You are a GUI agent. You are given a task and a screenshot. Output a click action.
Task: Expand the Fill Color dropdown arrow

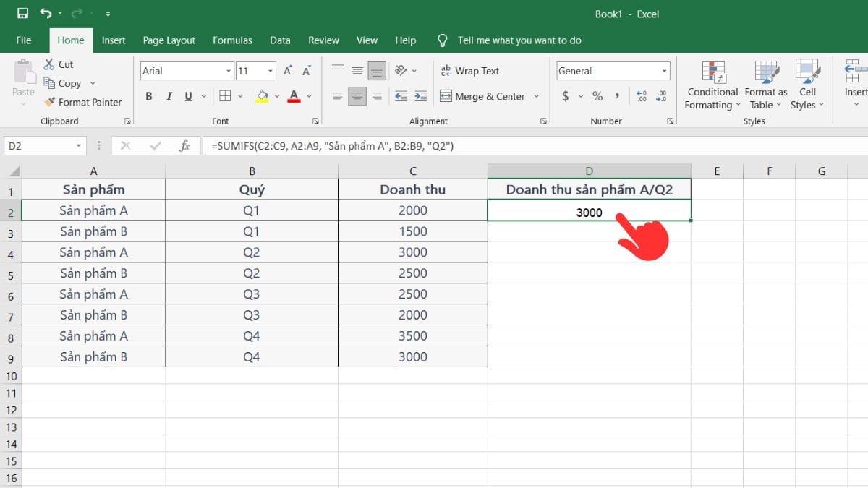tap(276, 96)
